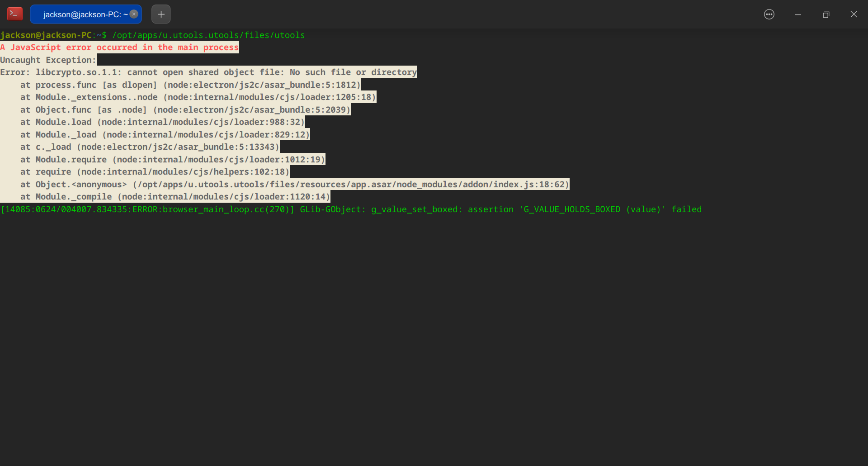Click the 'c._load' asar_bundle:5:13343 line

click(150, 147)
